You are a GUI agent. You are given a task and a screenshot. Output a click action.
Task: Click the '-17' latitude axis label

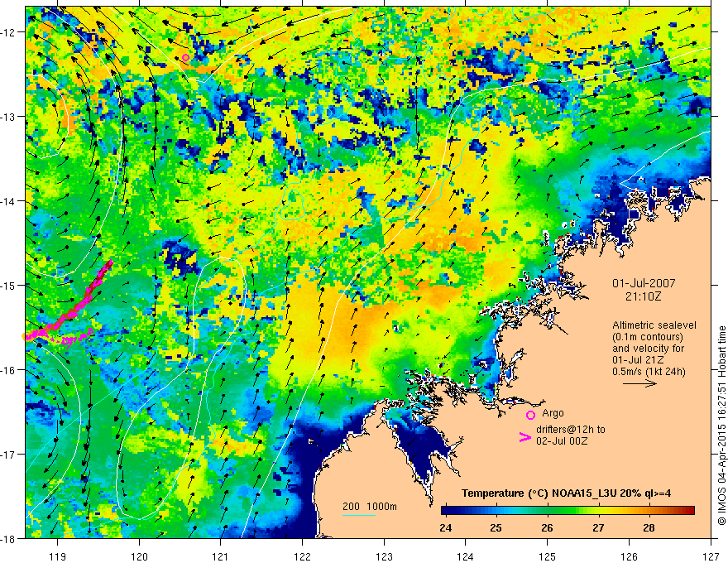coord(9,454)
